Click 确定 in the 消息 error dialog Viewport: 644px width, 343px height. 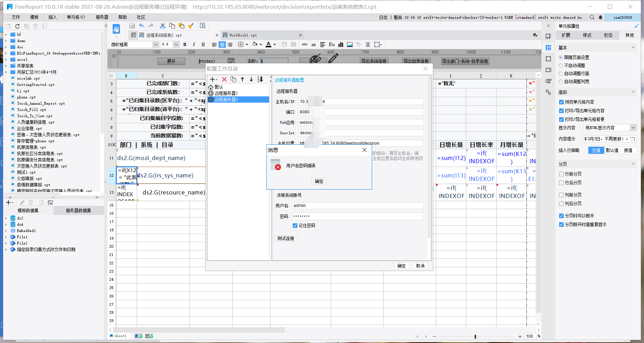pos(319,181)
